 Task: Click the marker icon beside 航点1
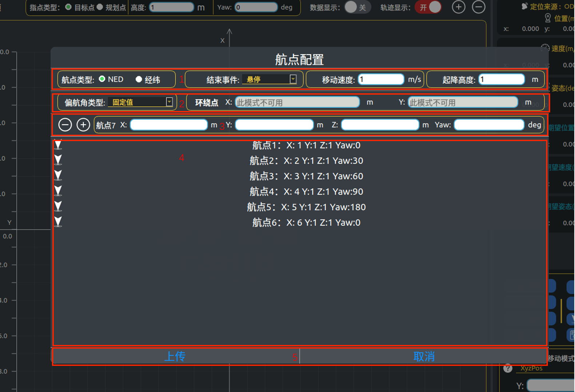(58, 145)
